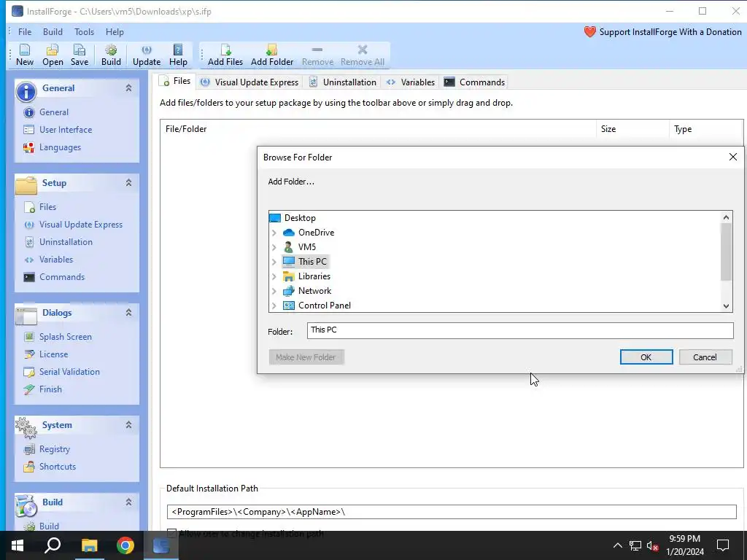Select Network in the folder tree
The width and height of the screenshot is (747, 560).
314,291
